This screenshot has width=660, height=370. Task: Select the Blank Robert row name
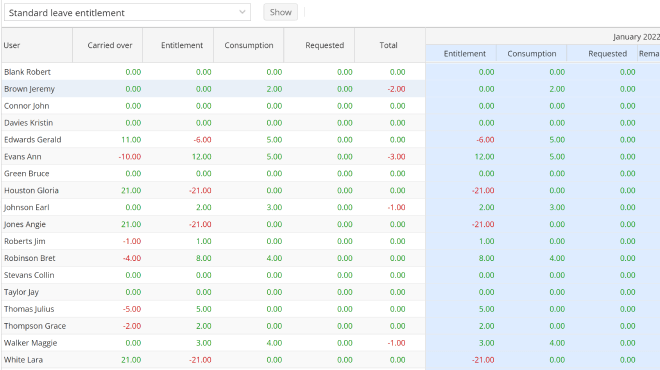(x=27, y=72)
